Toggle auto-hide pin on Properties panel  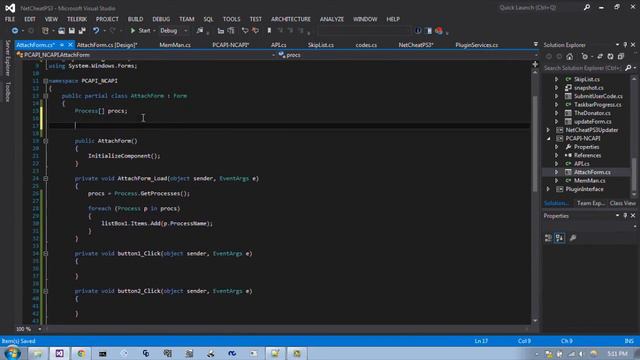pos(625,216)
